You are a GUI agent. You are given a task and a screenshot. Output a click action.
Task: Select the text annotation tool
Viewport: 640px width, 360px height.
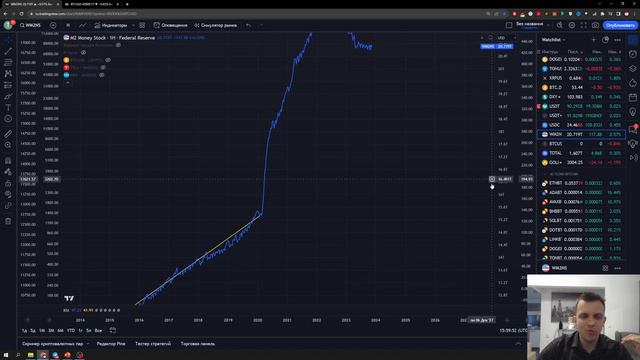pos(8,108)
